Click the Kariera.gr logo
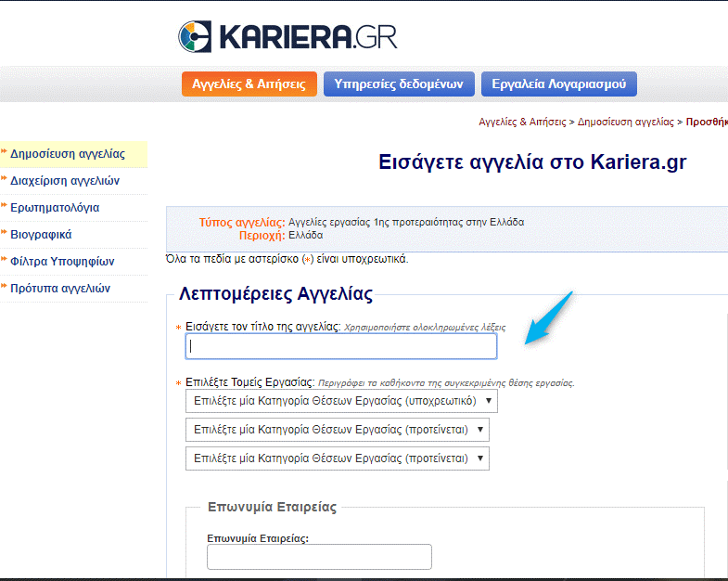The image size is (728, 581). [287, 36]
